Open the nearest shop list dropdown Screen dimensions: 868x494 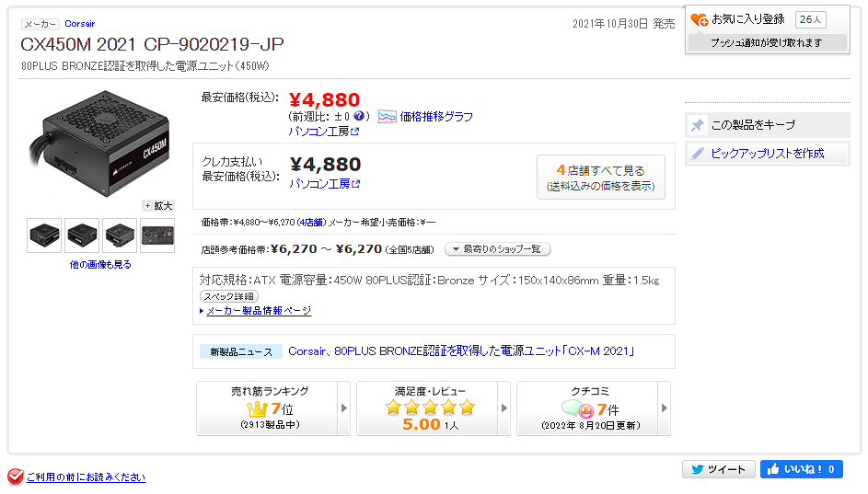[497, 249]
